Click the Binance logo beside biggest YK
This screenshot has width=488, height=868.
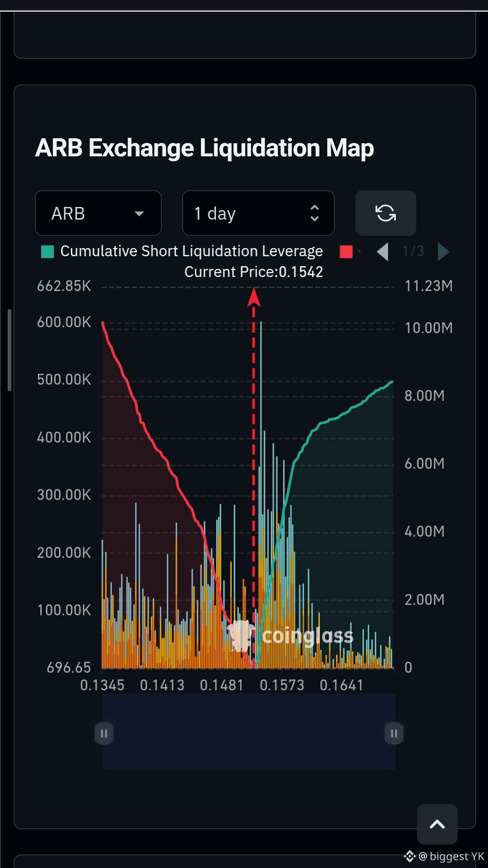(x=409, y=856)
